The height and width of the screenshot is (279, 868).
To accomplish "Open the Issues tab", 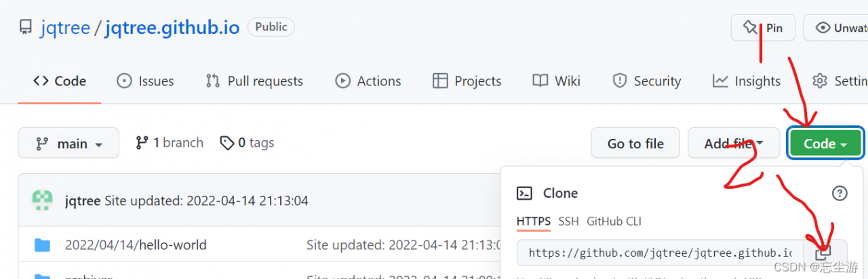I will coord(145,81).
